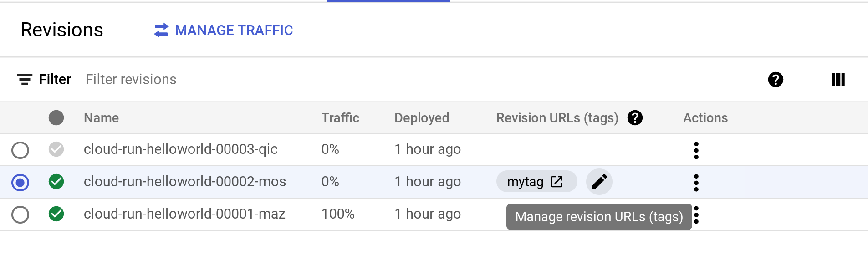This screenshot has width=868, height=255.
Task: Open actions menu for 00001-maz revision
Action: 696,215
